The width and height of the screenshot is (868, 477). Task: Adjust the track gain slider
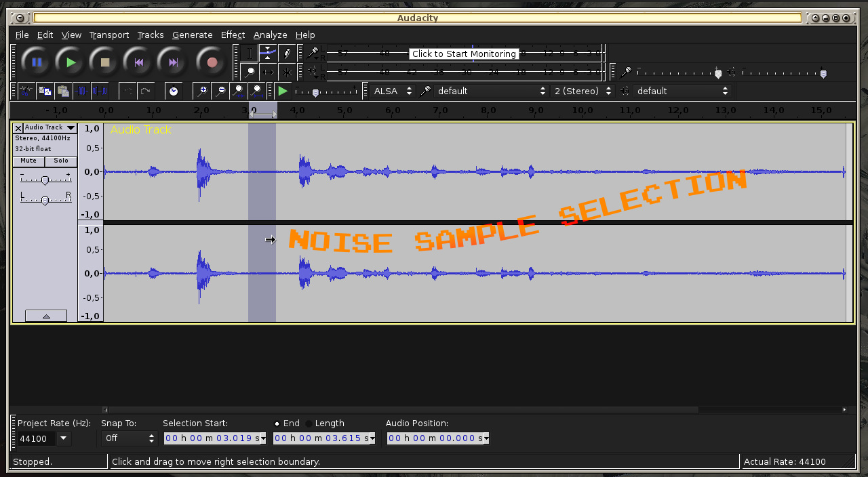click(45, 180)
